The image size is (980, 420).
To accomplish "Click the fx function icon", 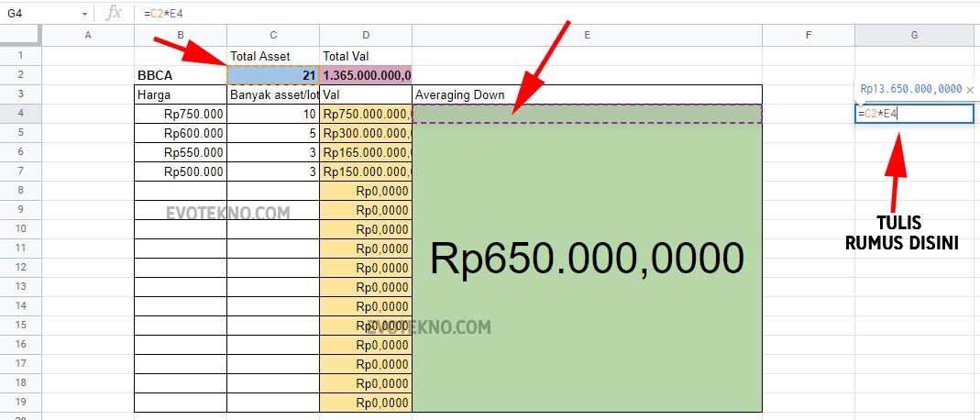I will 114,13.
